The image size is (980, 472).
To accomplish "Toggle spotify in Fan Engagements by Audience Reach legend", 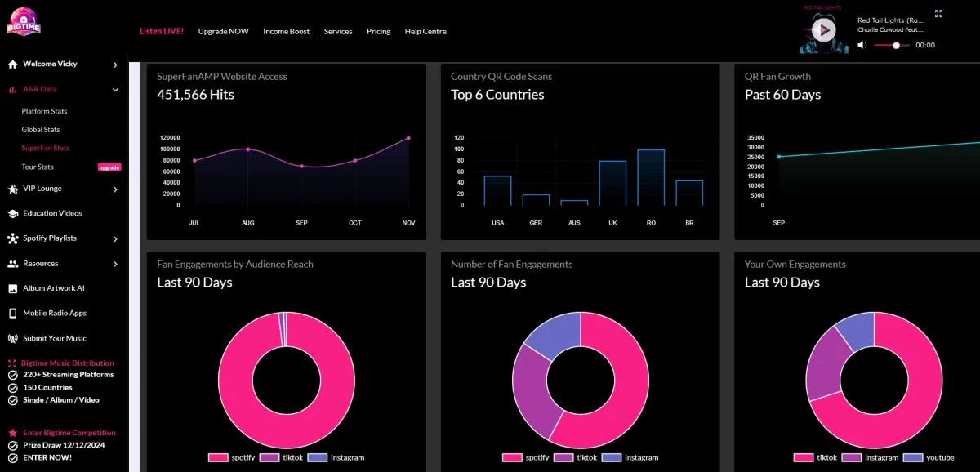I will [230, 458].
